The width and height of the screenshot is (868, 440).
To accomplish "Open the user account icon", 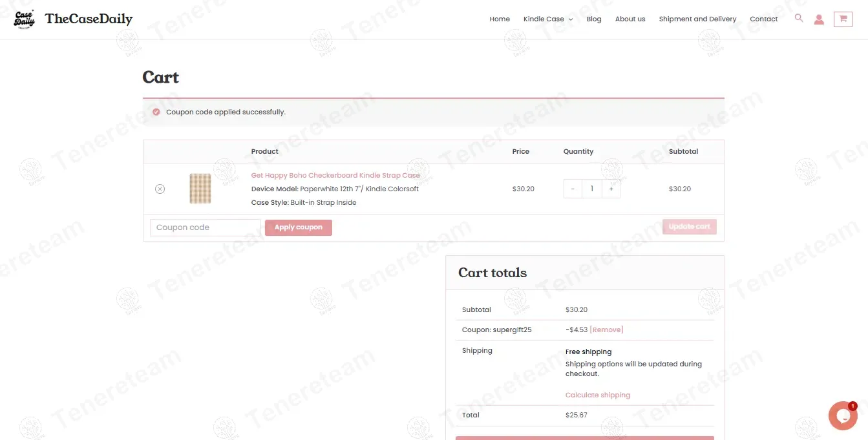I will click(819, 19).
